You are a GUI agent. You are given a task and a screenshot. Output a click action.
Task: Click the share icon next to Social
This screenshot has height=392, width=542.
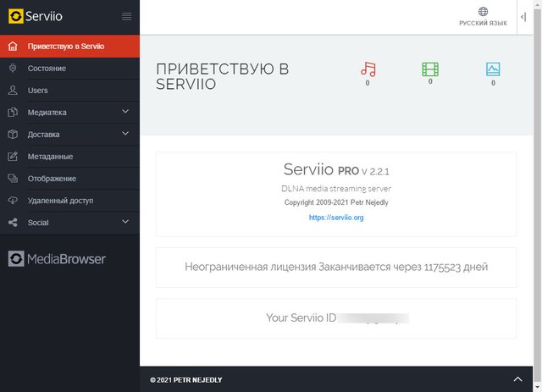point(13,223)
